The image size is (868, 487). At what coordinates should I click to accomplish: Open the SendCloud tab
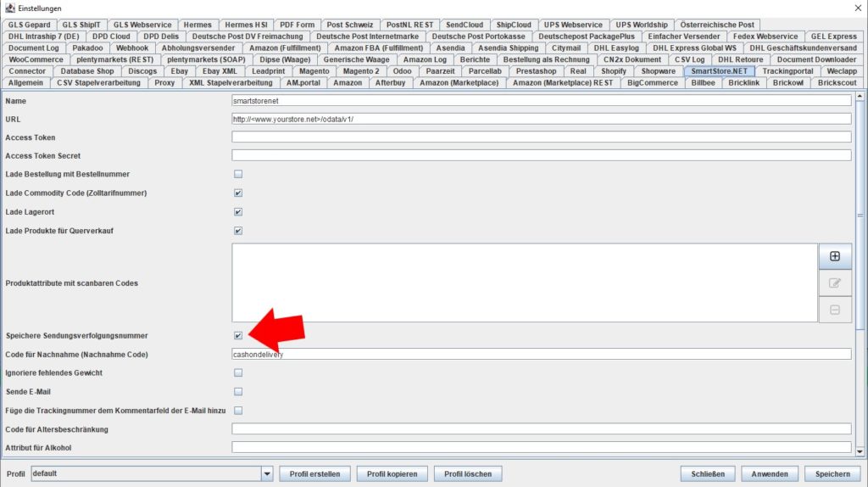coord(464,25)
